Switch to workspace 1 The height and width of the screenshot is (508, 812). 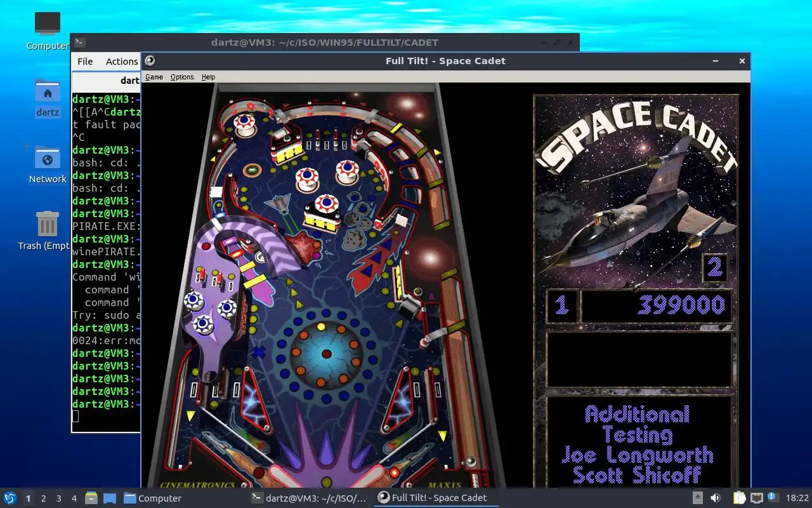pyautogui.click(x=28, y=498)
